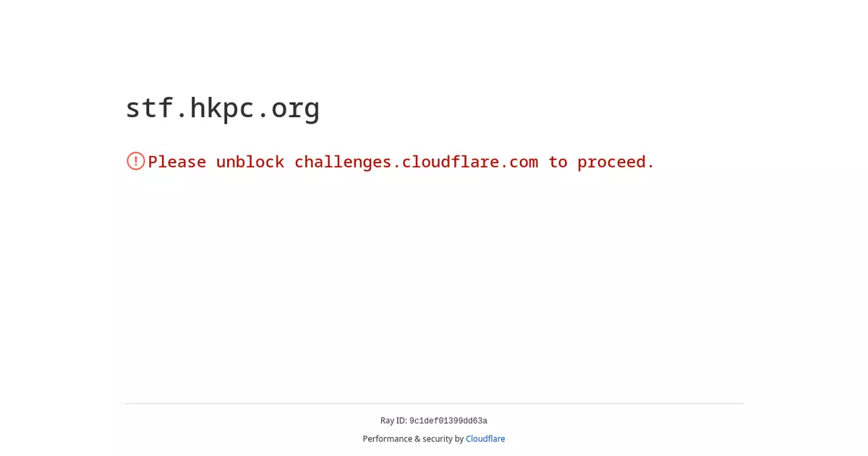Click the "Ray ID:" label
Viewport: 868px width, 456px height.
coord(393,421)
